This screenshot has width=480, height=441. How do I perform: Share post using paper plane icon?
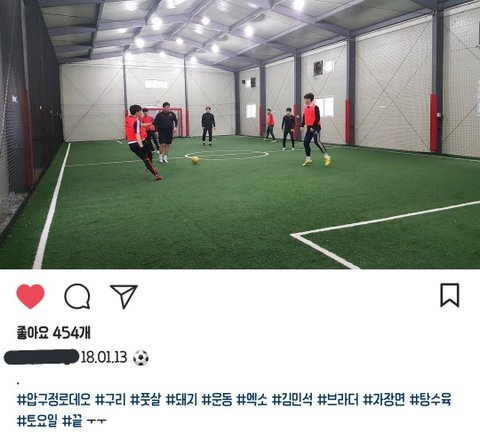[x=124, y=296]
